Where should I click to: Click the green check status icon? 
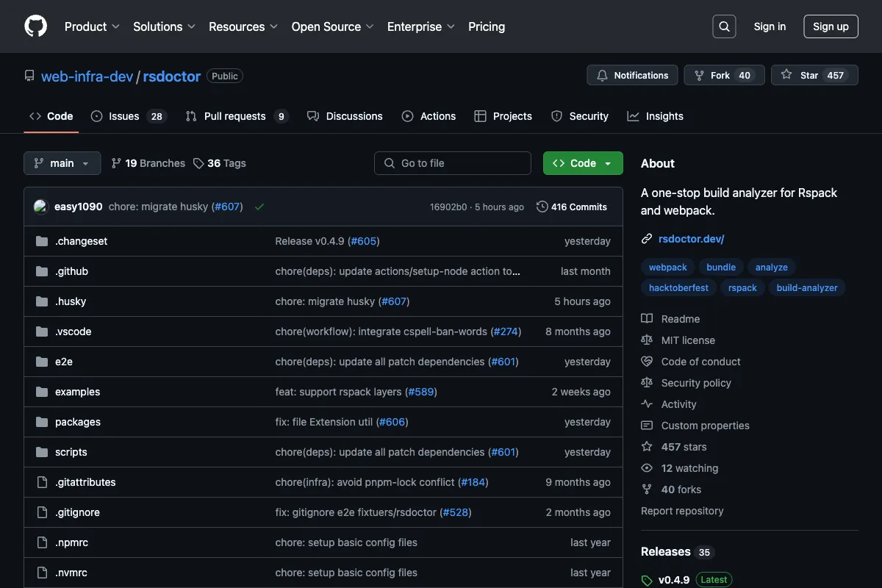[259, 207]
